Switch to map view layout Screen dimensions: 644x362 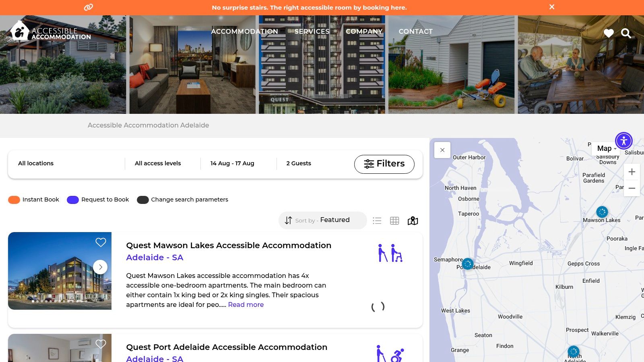pos(413,220)
